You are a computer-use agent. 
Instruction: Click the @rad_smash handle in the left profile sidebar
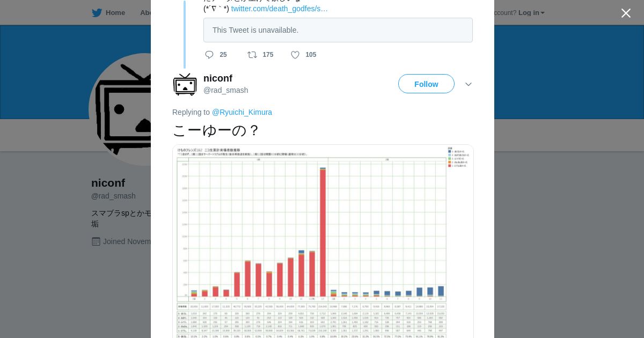point(113,196)
